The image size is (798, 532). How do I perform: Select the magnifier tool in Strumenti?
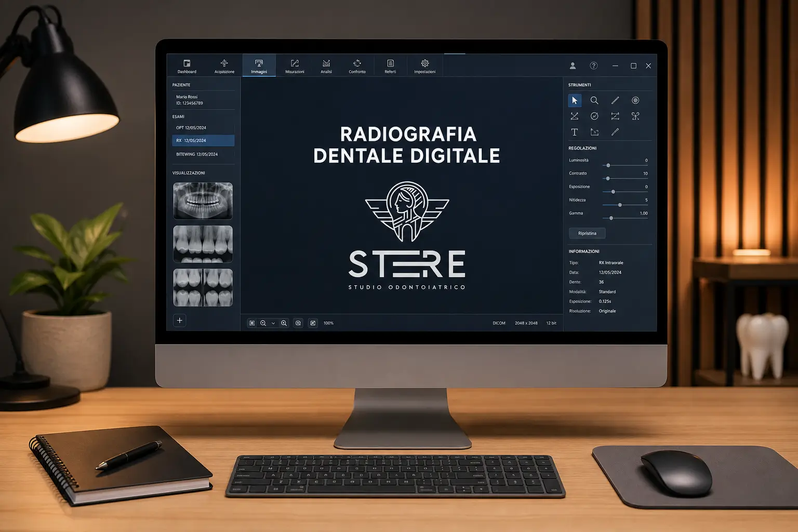[x=594, y=100]
